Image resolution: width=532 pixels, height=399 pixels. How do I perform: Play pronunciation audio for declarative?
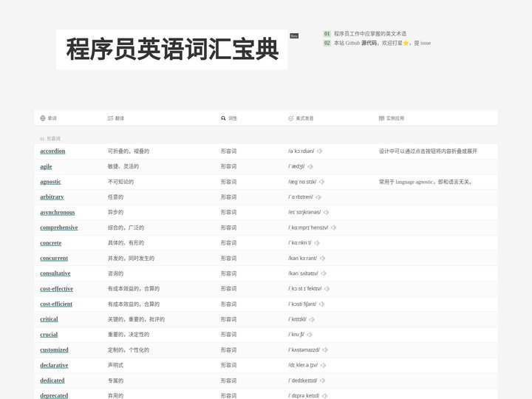point(323,366)
